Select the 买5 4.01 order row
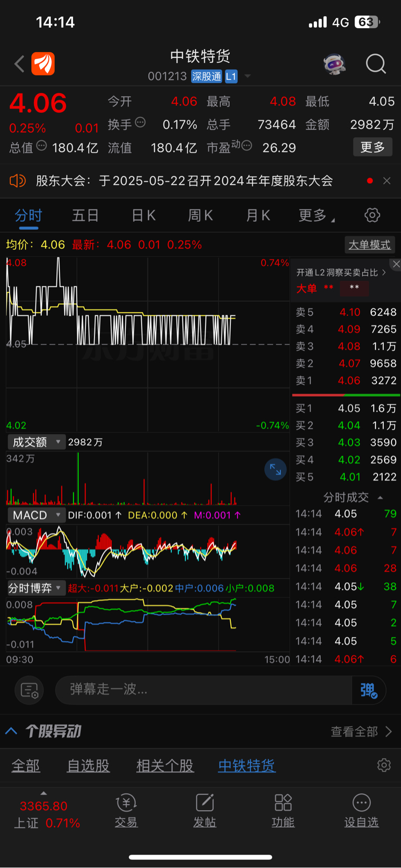The width and height of the screenshot is (401, 868). pos(346,477)
